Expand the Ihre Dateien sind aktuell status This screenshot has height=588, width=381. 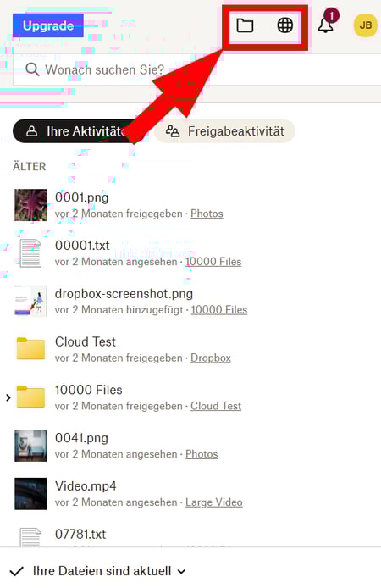click(97, 571)
